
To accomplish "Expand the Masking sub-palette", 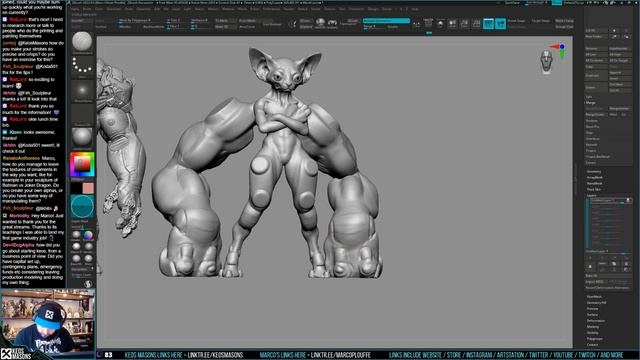I will click(593, 327).
